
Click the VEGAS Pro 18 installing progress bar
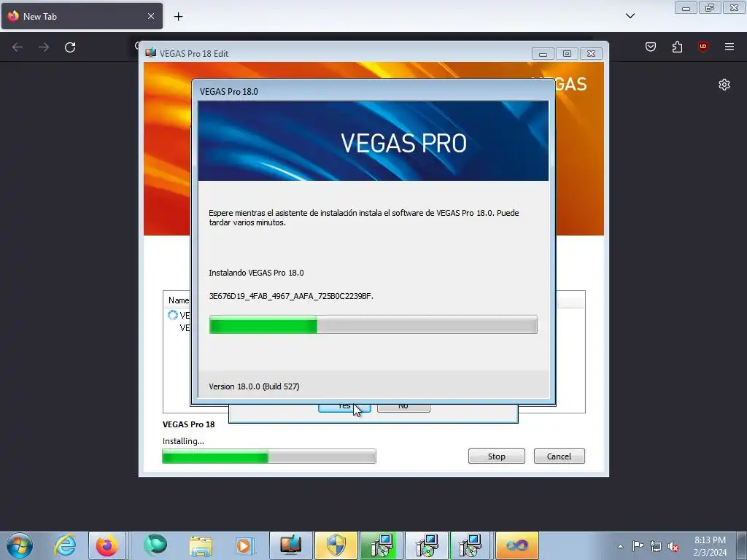pos(269,456)
